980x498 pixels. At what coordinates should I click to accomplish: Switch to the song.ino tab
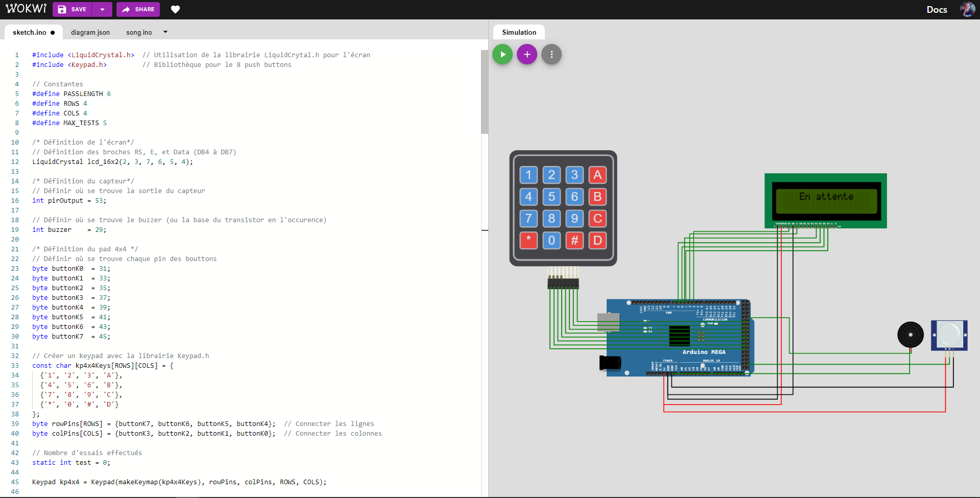[138, 32]
